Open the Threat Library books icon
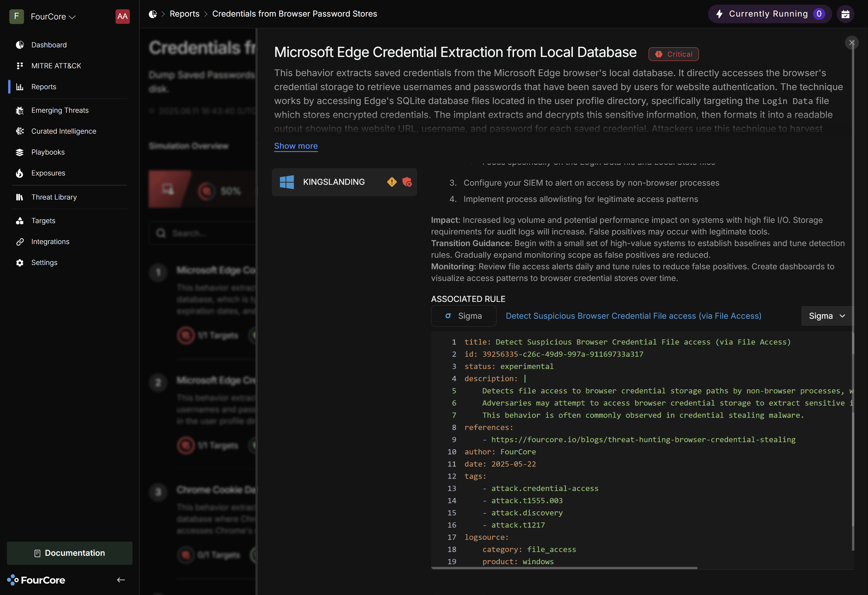 tap(20, 197)
